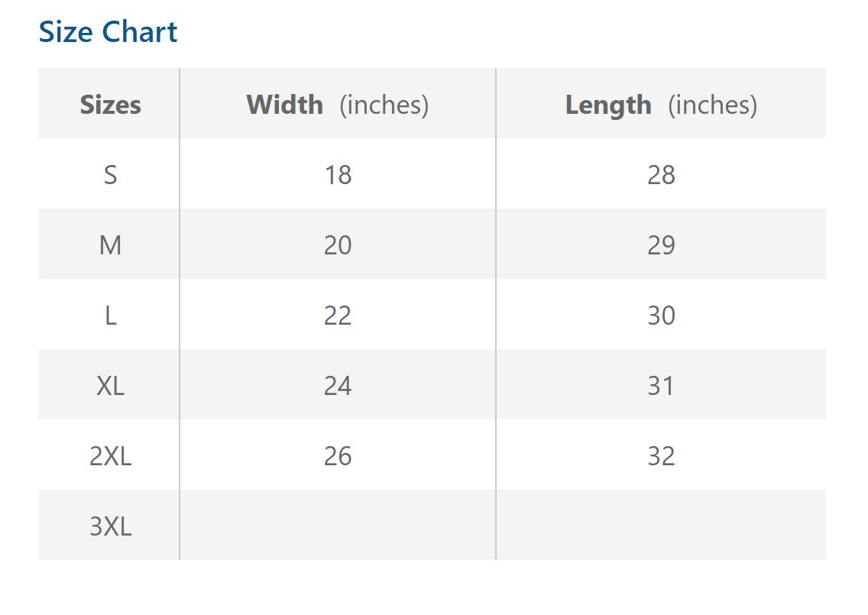Click the Length (inches) column header
The height and width of the screenshot is (615, 868).
[661, 105]
